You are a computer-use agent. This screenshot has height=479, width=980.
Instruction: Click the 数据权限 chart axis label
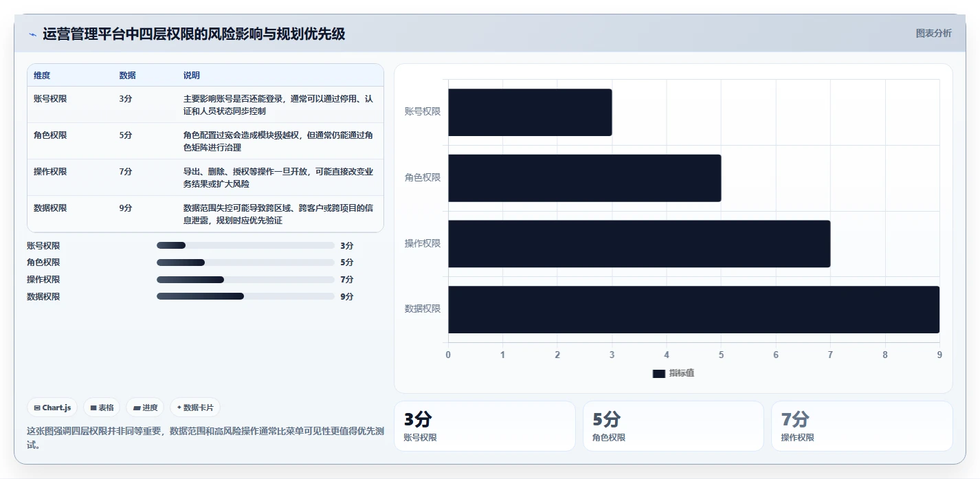pos(423,309)
